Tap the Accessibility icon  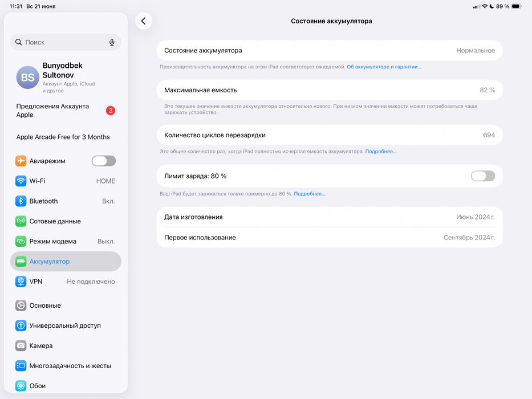tap(21, 325)
